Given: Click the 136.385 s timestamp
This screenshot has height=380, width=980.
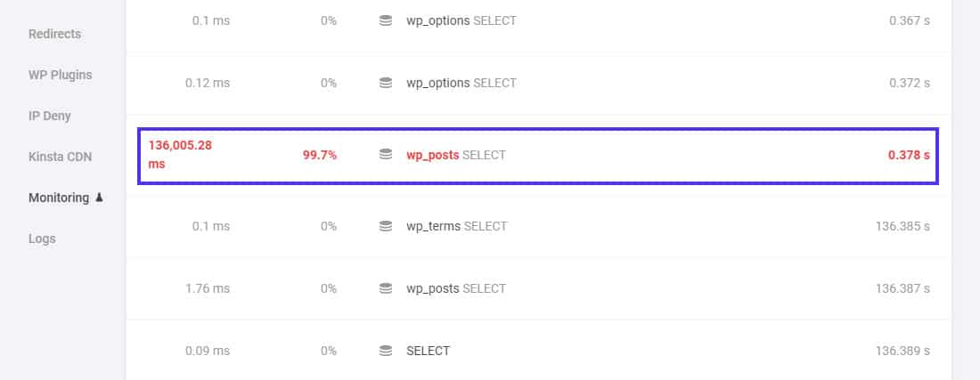Looking at the screenshot, I should pos(902,226).
